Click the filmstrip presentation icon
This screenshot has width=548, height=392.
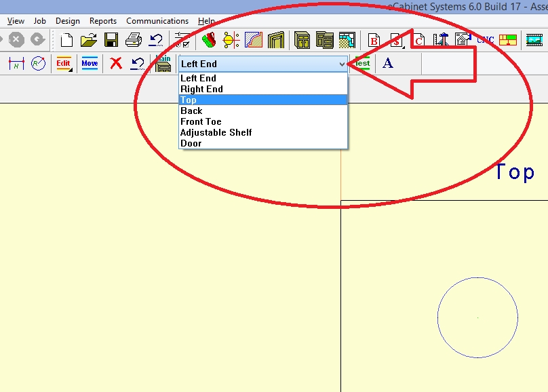coord(534,40)
